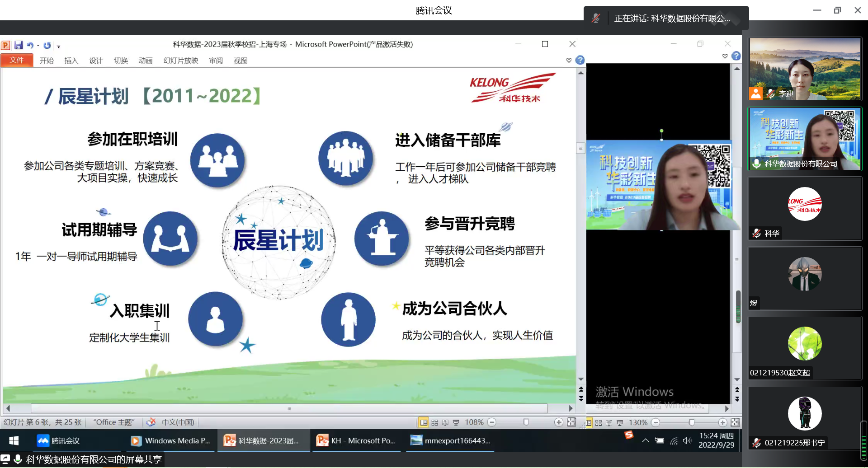
Task: Click the 108% zoom level button
Action: [474, 422]
